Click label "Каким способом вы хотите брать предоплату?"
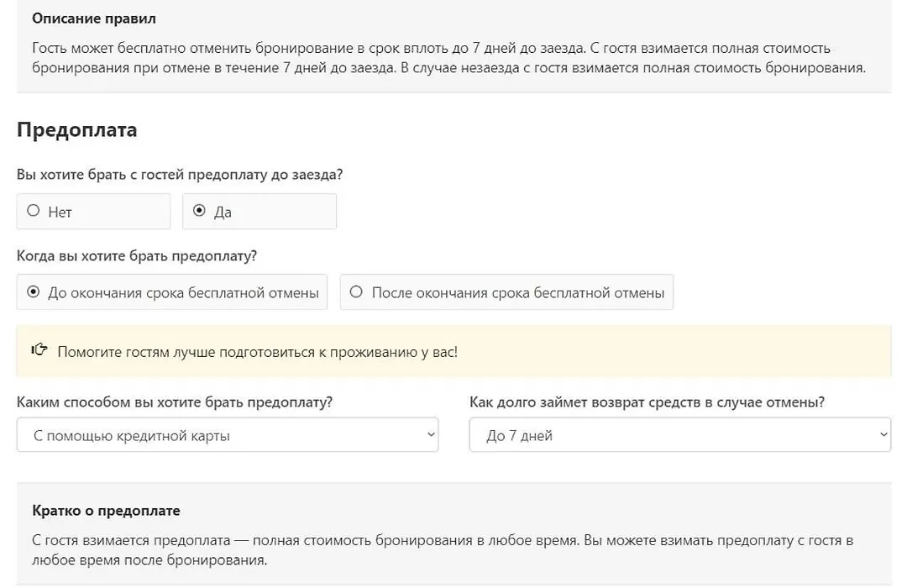 pyautogui.click(x=175, y=402)
